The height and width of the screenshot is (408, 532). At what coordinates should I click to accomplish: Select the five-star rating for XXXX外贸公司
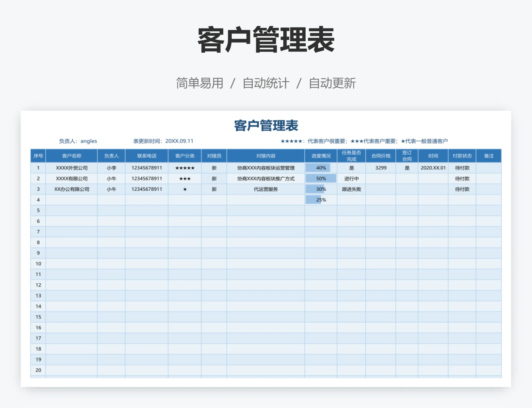click(185, 168)
